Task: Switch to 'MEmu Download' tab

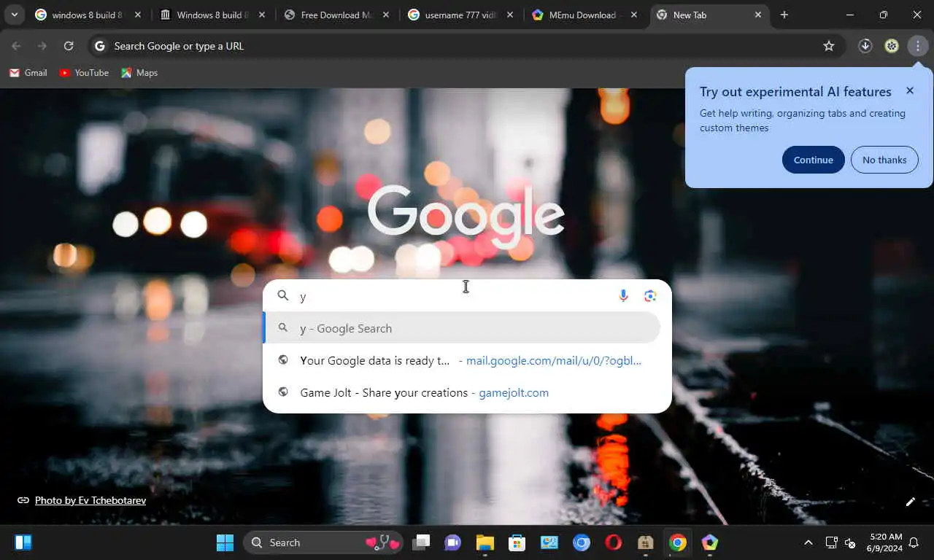Action: pos(584,15)
